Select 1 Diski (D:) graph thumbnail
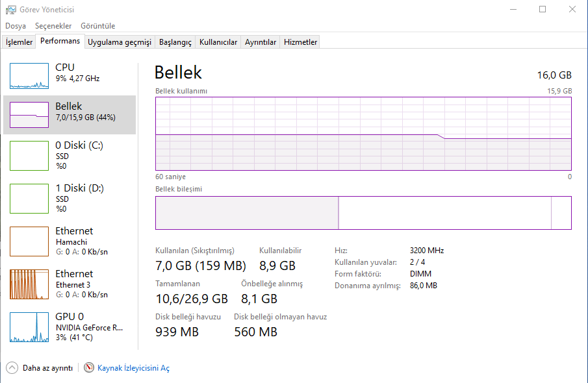This screenshot has width=588, height=383. point(29,199)
